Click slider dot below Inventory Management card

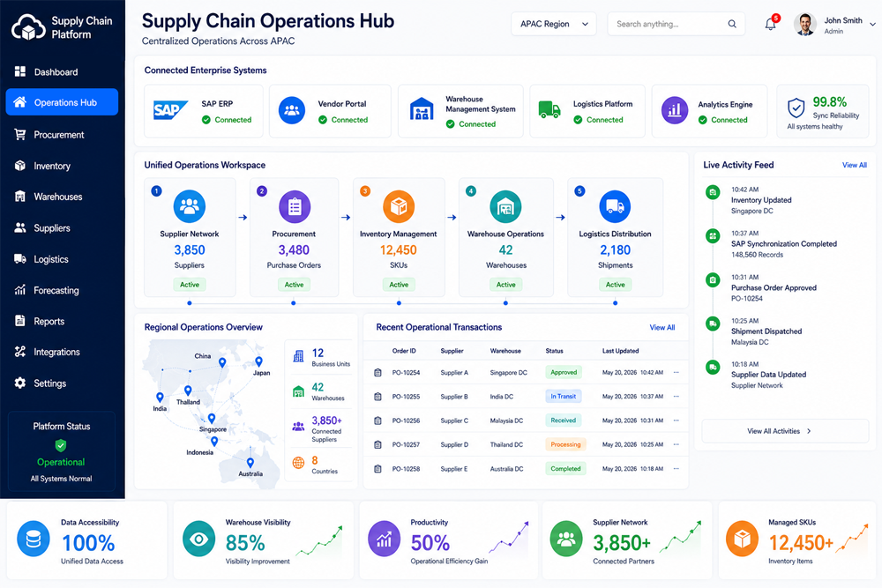[399, 303]
